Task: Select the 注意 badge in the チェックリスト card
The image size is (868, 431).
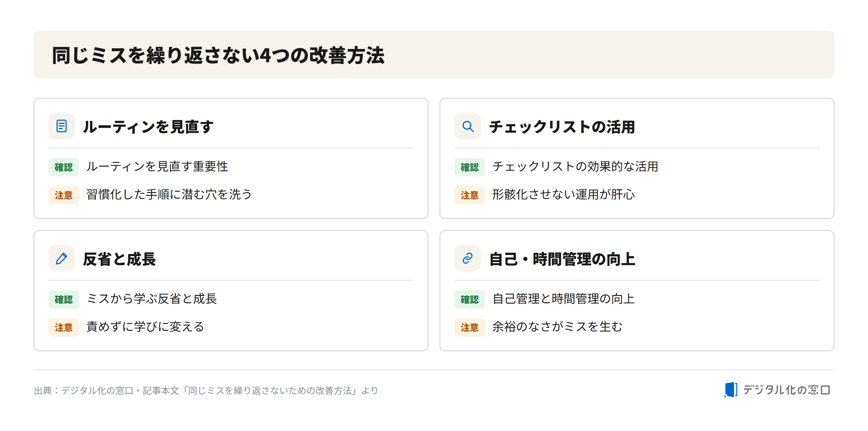Action: 470,195
